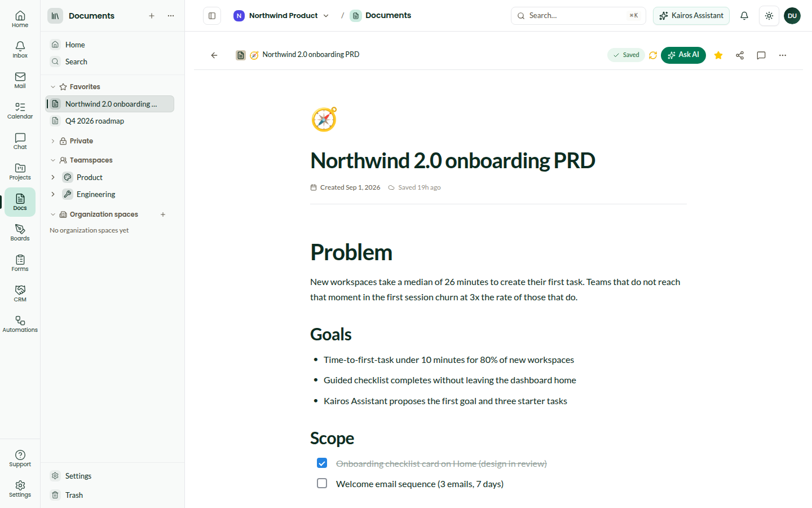Unfavorite the document with the star icon

pos(718,55)
